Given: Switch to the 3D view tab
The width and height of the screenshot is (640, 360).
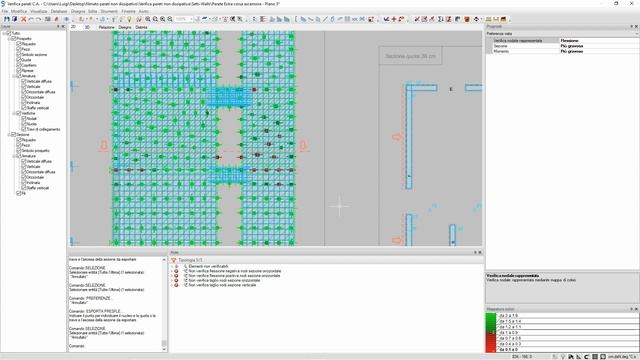Looking at the screenshot, I should pyautogui.click(x=87, y=27).
